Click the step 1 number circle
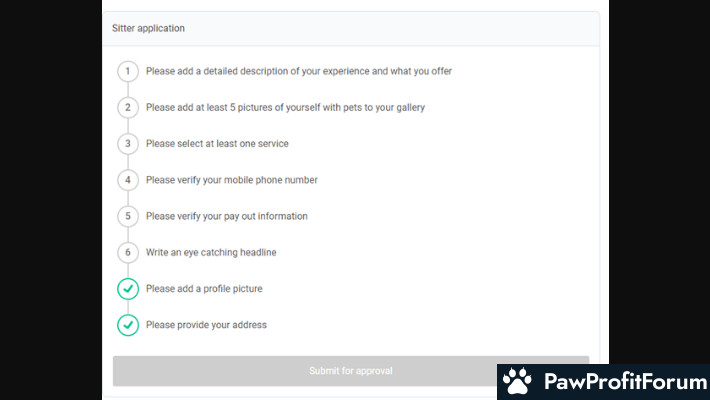This screenshot has width=710, height=400. (x=128, y=71)
